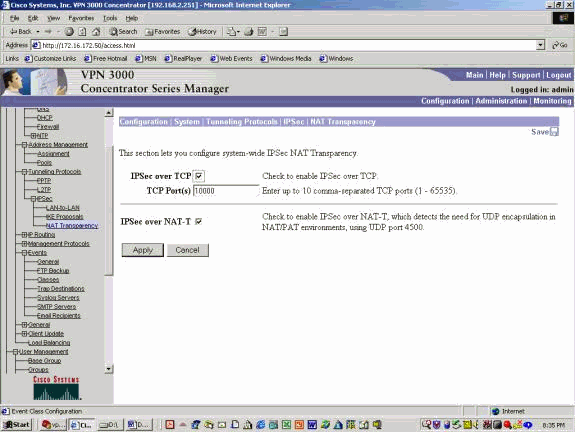Open the Favorites menu
Image resolution: width=575 pixels, height=432 pixels.
(81, 18)
